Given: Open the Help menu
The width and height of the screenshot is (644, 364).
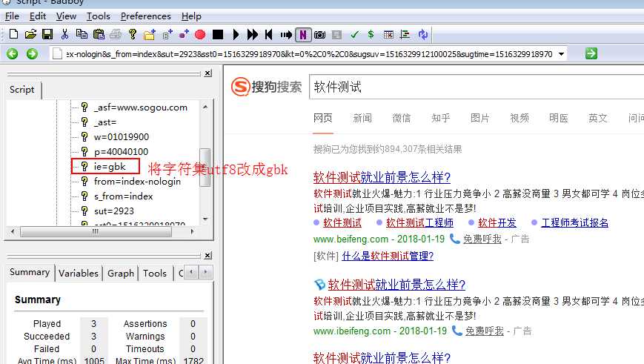Looking at the screenshot, I should coord(191,16).
